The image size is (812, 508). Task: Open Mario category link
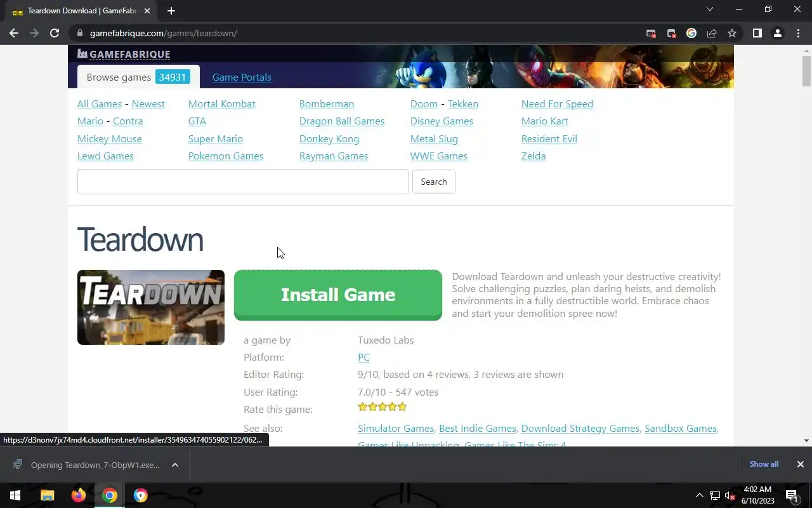[x=90, y=121]
